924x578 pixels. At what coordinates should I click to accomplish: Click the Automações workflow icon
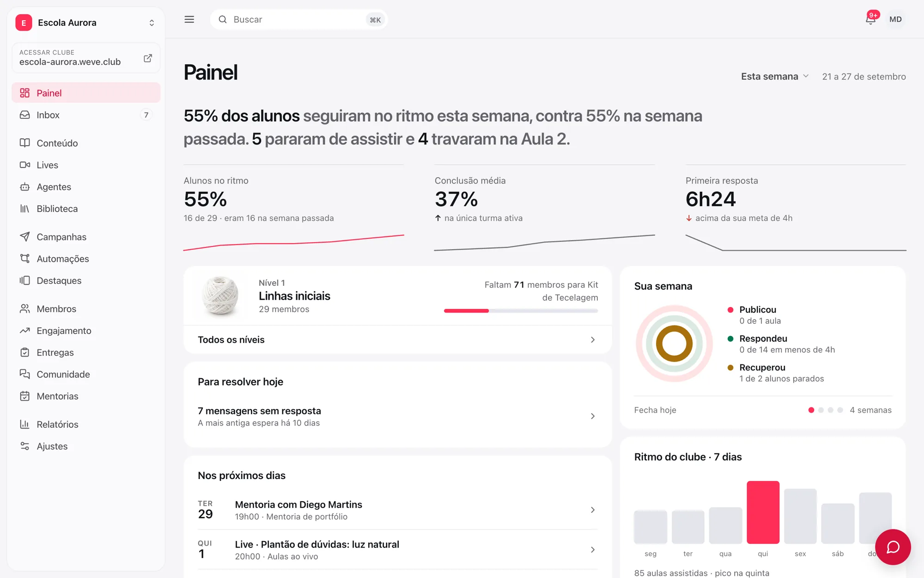(25, 258)
